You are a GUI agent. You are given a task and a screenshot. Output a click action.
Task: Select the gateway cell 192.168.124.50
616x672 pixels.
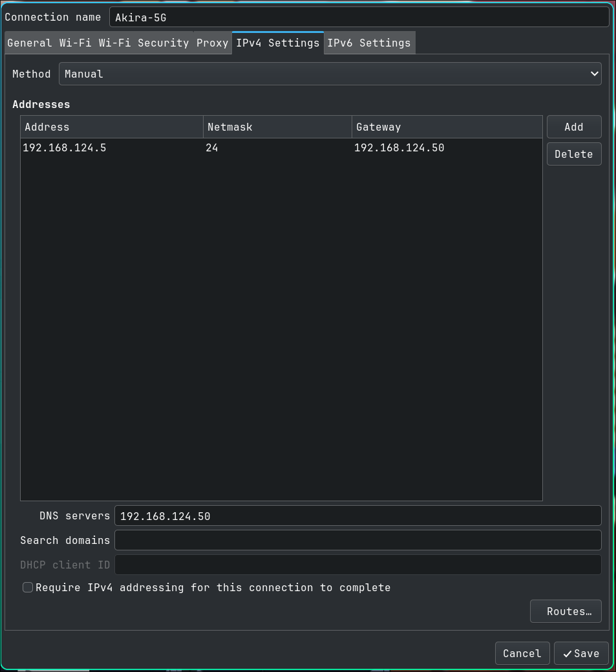tap(447, 148)
